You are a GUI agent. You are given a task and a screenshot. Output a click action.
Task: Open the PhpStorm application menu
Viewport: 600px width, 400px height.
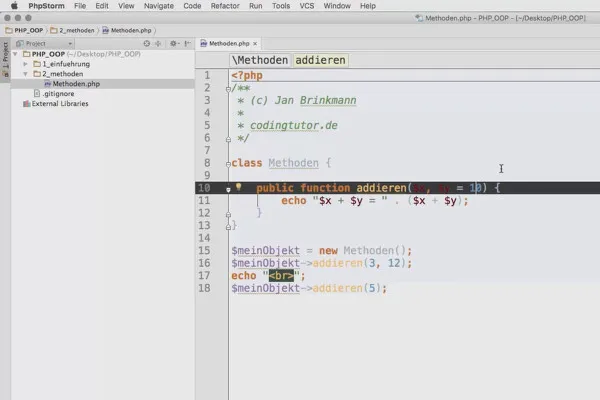click(x=46, y=6)
